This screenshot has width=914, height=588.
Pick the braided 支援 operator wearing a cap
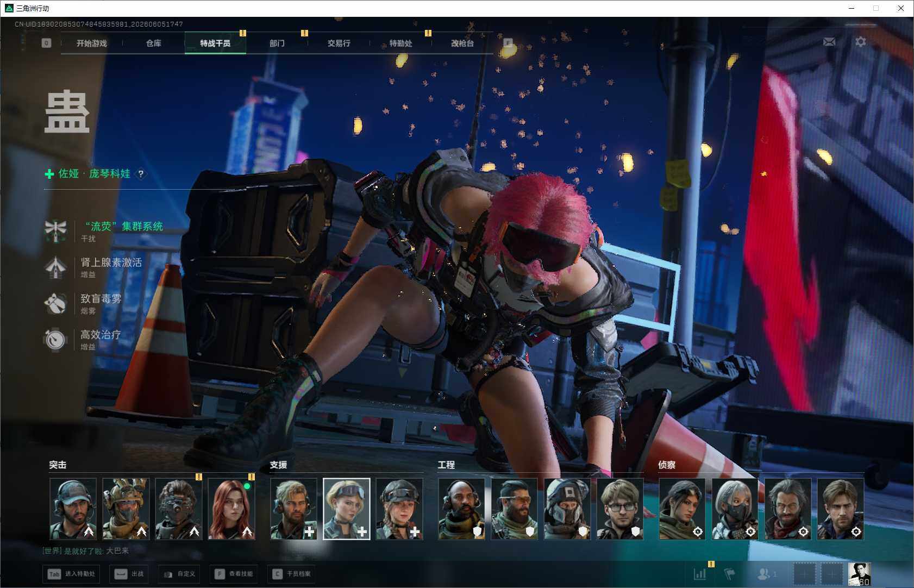pyautogui.click(x=399, y=509)
